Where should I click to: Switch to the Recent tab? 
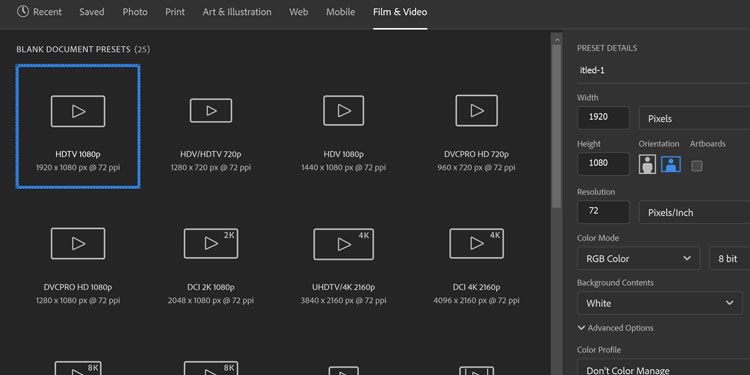(x=47, y=12)
